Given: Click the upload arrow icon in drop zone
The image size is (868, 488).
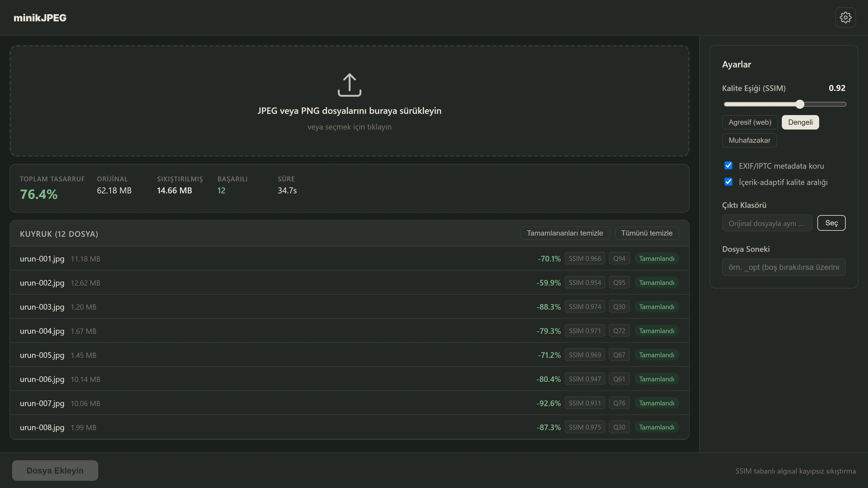Looking at the screenshot, I should (349, 85).
